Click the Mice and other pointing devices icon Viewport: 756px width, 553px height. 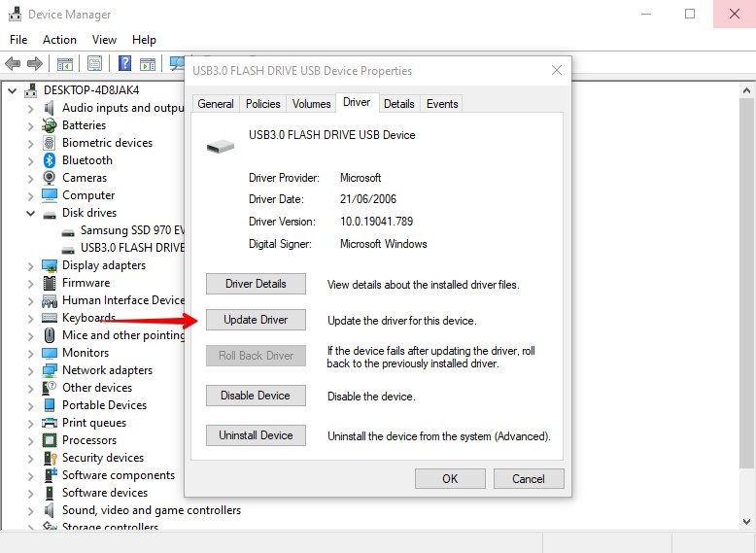[50, 335]
